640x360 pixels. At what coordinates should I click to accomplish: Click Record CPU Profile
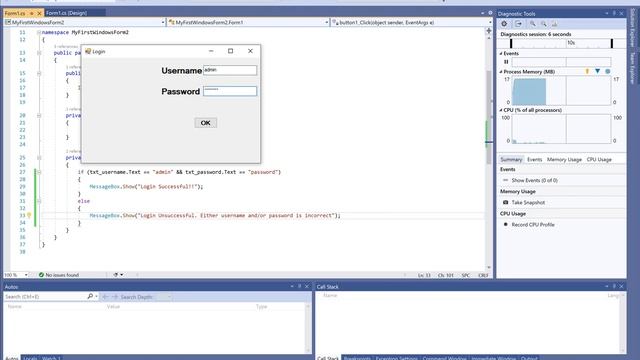533,225
